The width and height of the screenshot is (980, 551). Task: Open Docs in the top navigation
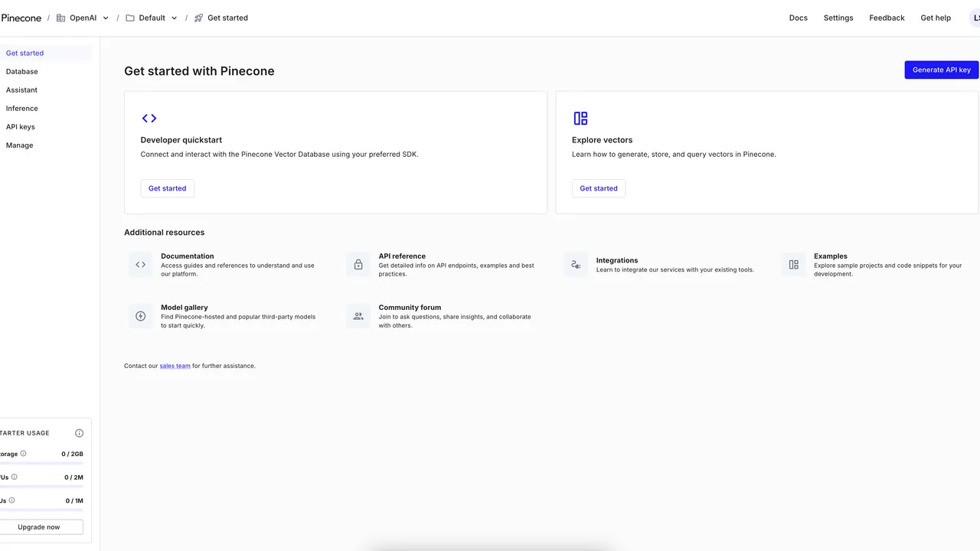point(798,18)
